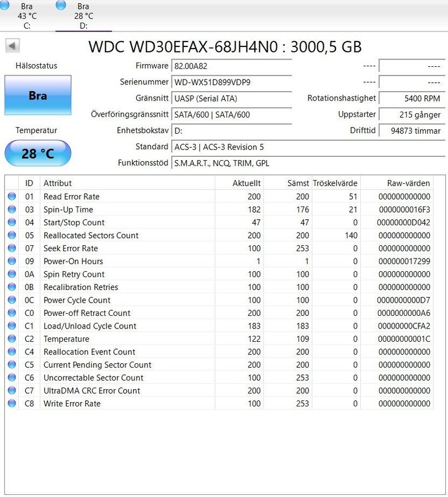Click the blue Bra health status button

point(38,95)
